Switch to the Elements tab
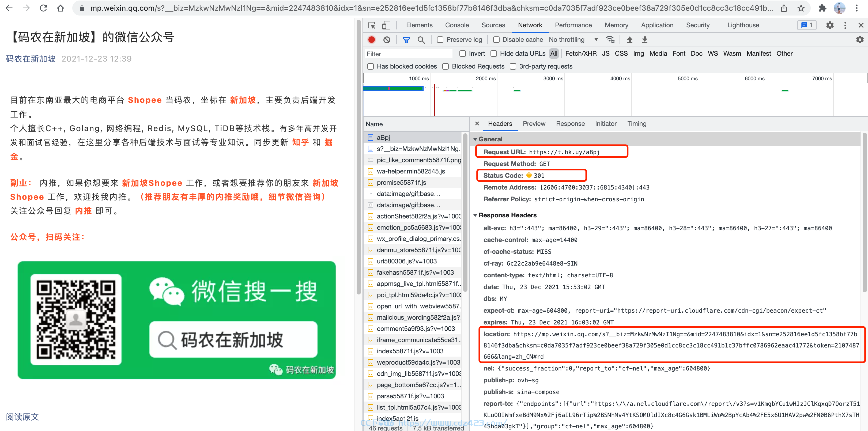868x431 pixels. [x=419, y=25]
